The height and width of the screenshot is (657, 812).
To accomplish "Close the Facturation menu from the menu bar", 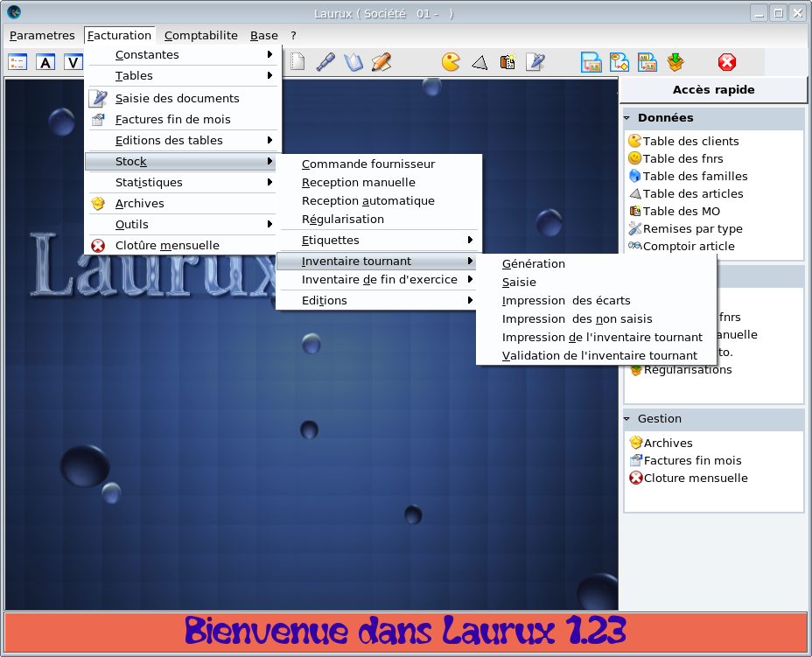I will click(119, 35).
